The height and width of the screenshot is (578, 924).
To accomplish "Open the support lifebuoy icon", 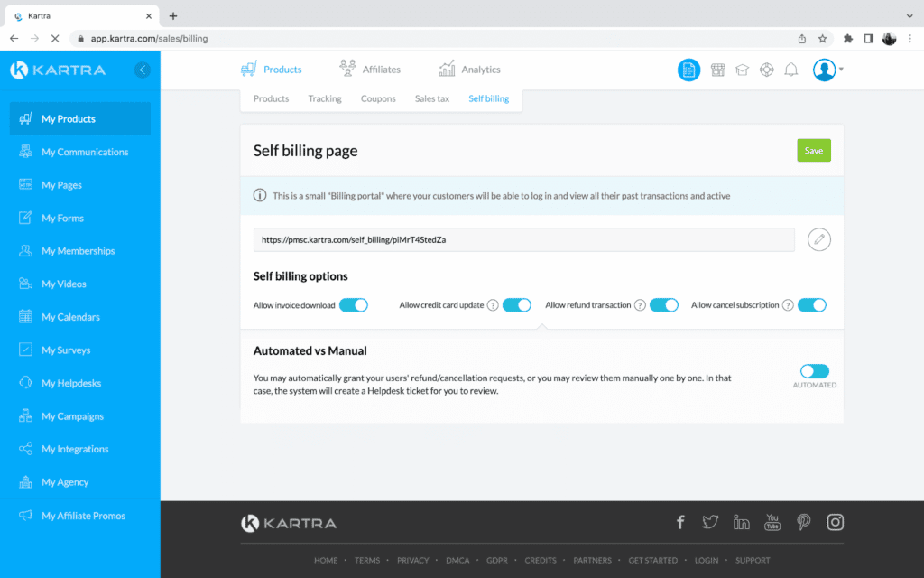I will point(766,70).
